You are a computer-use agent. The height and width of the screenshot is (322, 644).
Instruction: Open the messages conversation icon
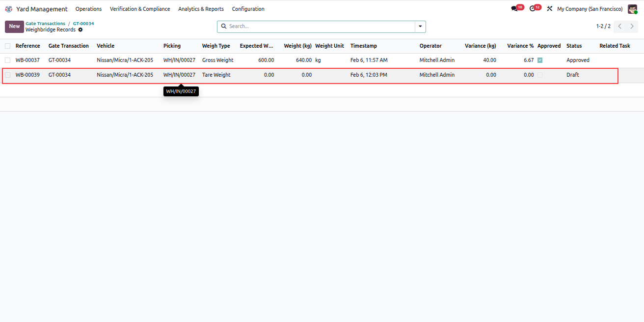514,9
